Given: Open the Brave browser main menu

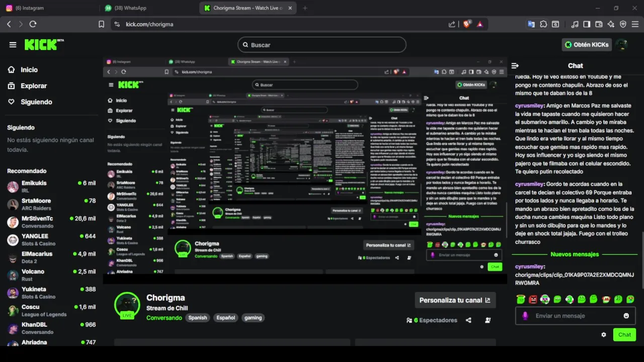Looking at the screenshot, I should (635, 24).
